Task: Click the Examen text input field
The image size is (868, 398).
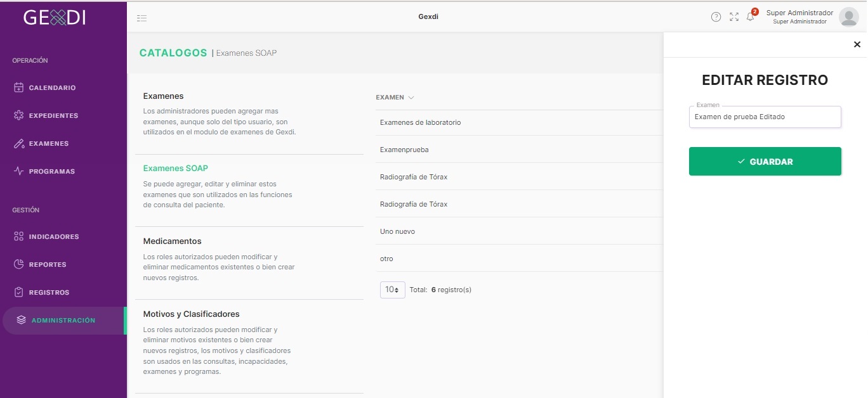Action: (x=765, y=117)
